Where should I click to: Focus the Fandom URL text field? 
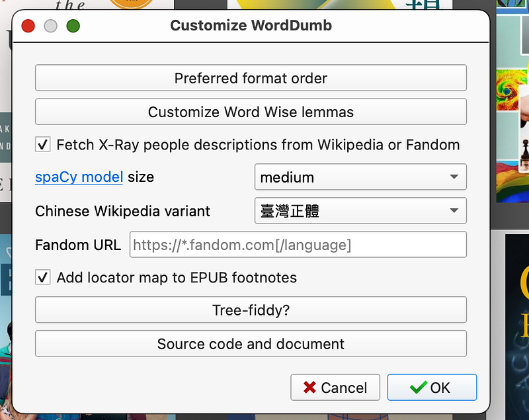(298, 245)
